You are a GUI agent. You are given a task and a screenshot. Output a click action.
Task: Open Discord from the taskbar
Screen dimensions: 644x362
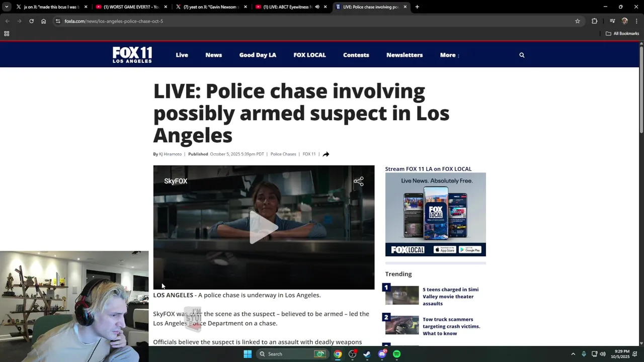pyautogui.click(x=382, y=354)
